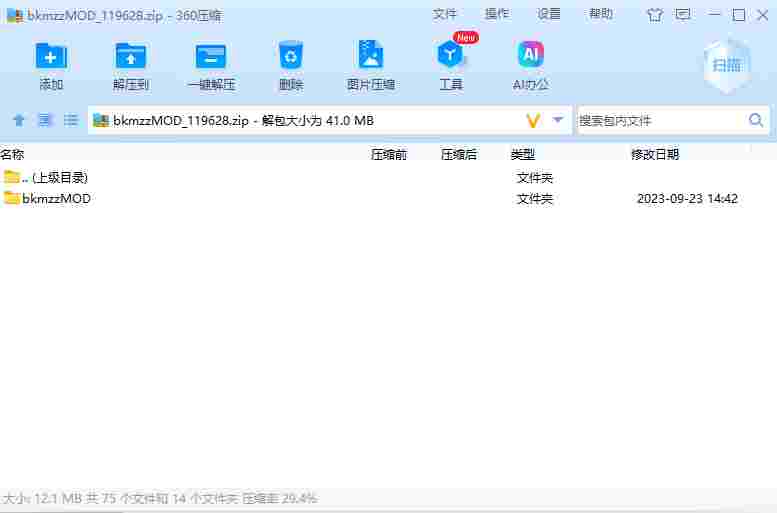Sort by 压缩后 column header
The image size is (777, 513).
click(459, 155)
